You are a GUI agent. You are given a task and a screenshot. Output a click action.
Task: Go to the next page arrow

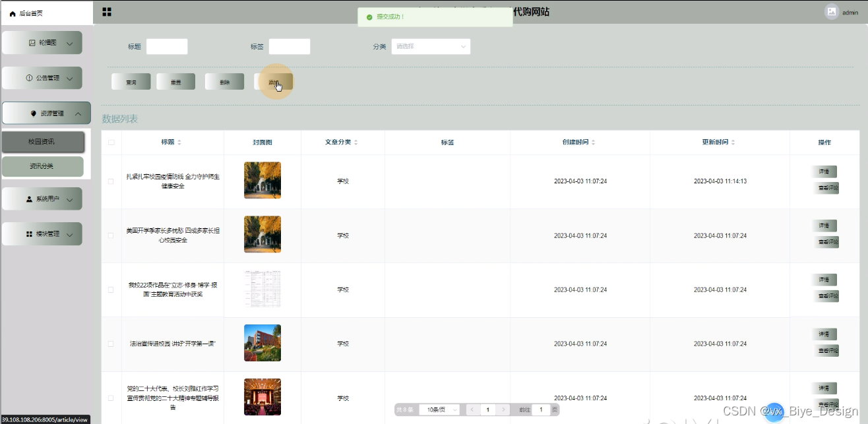[x=503, y=409]
